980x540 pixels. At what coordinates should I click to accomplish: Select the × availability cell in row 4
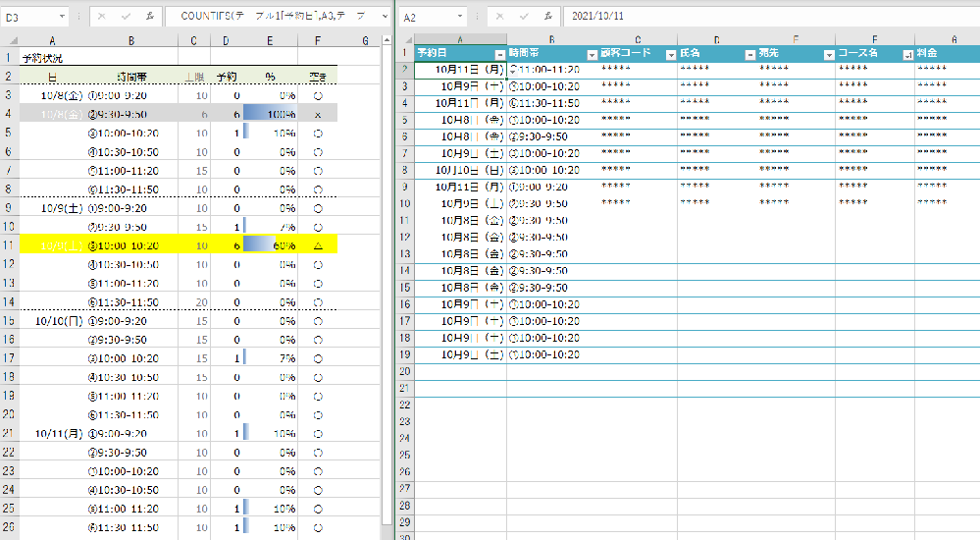pos(318,115)
